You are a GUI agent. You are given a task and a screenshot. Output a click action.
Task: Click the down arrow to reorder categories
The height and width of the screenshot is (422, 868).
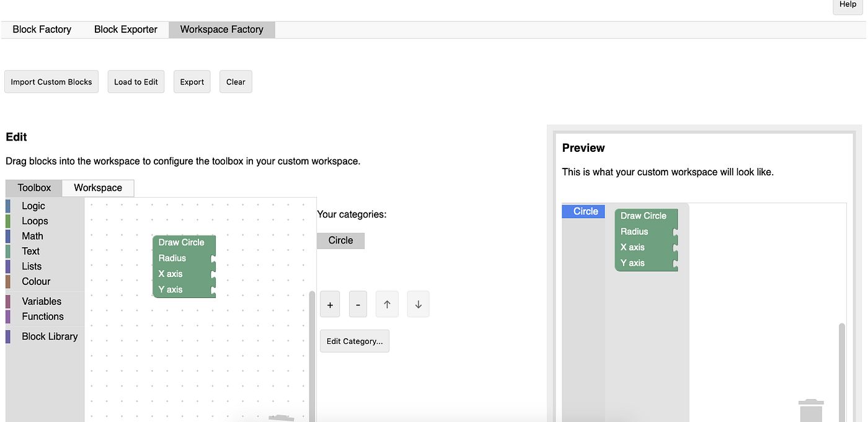point(418,304)
